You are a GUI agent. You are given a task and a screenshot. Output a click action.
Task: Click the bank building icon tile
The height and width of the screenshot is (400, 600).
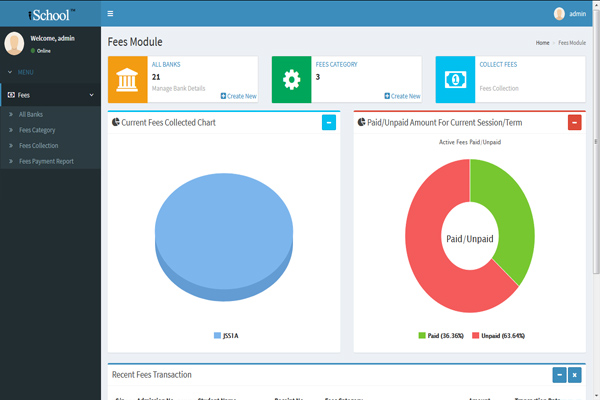pos(127,80)
